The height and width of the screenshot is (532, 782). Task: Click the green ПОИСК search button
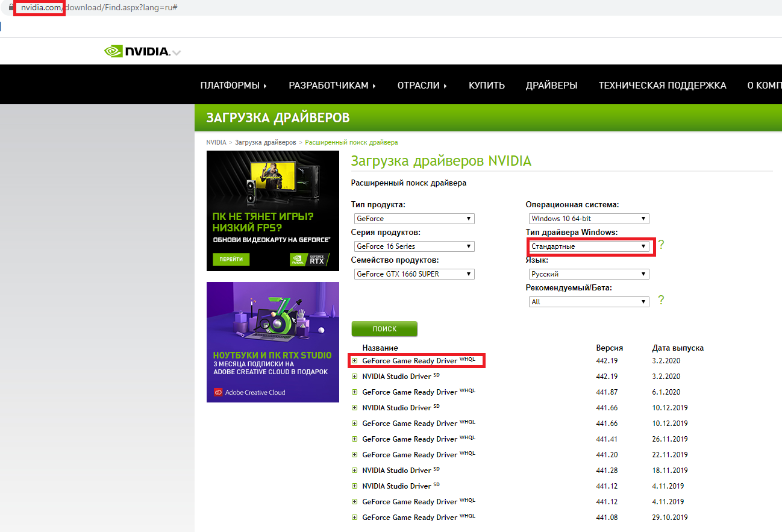pyautogui.click(x=384, y=329)
